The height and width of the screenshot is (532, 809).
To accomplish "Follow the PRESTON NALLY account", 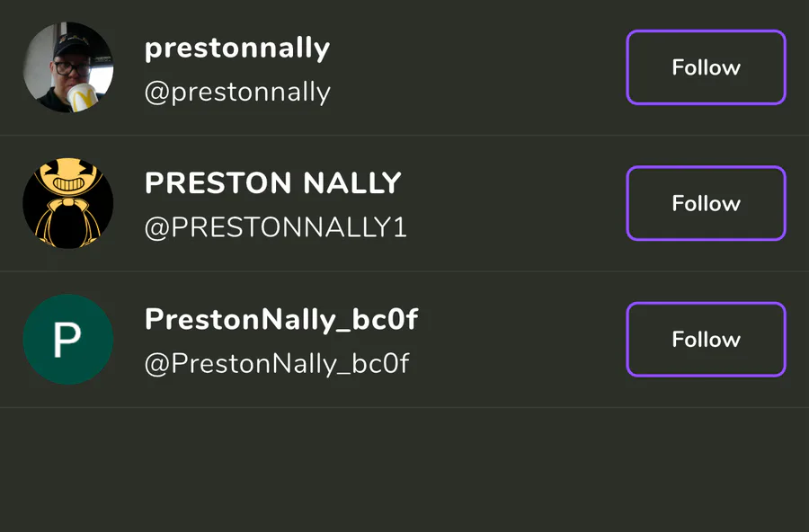I will pyautogui.click(x=706, y=203).
